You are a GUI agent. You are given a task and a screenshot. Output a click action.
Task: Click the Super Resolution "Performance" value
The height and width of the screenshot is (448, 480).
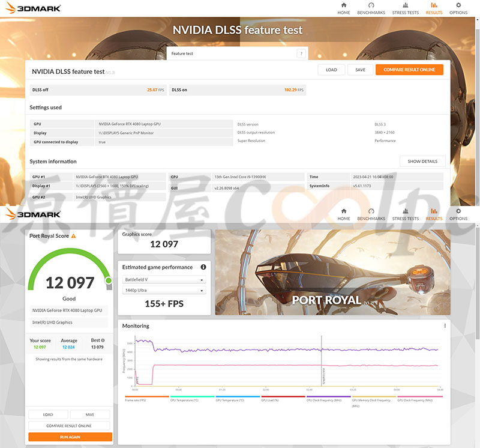(x=385, y=141)
